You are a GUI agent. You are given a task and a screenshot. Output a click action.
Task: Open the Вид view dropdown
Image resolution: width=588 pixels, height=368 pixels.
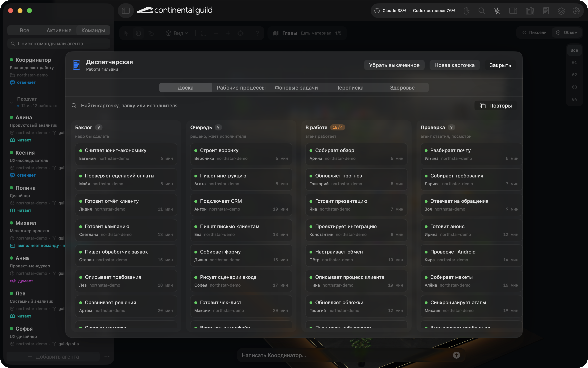click(x=177, y=33)
